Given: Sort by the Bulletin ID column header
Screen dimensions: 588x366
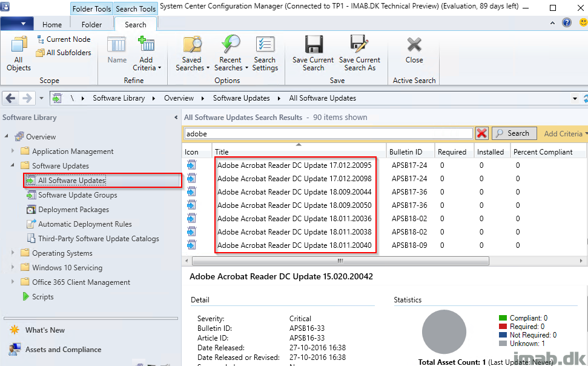Looking at the screenshot, I should click(410, 151).
